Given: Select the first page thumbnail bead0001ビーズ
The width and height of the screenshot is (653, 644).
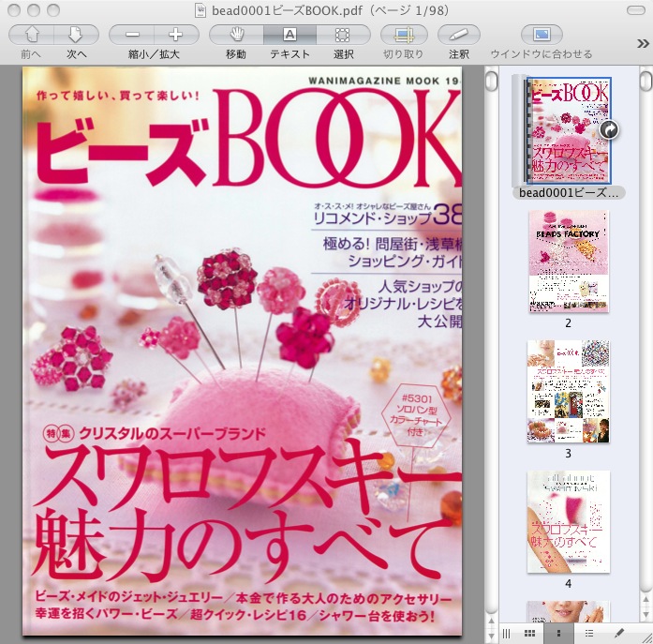Looking at the screenshot, I should pyautogui.click(x=569, y=130).
